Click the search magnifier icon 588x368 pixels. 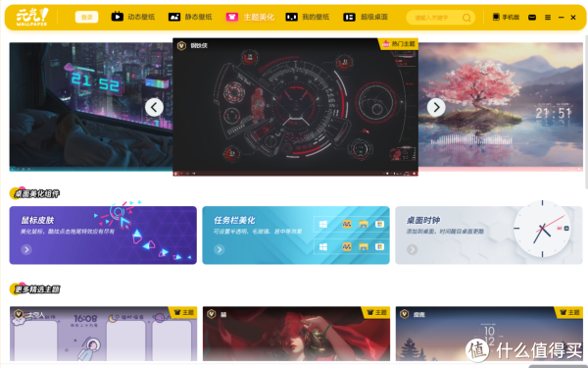tap(466, 18)
